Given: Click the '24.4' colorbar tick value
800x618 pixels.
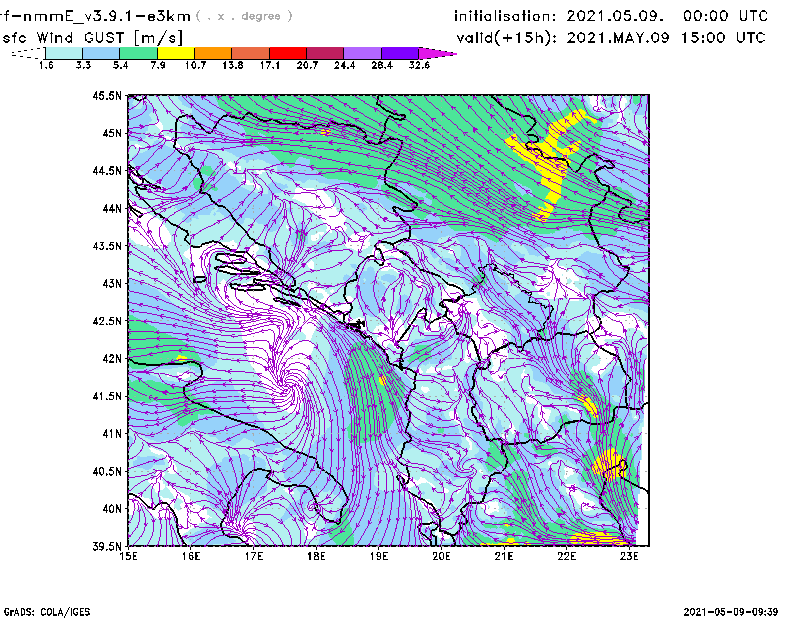Looking at the screenshot, I should (x=344, y=65).
